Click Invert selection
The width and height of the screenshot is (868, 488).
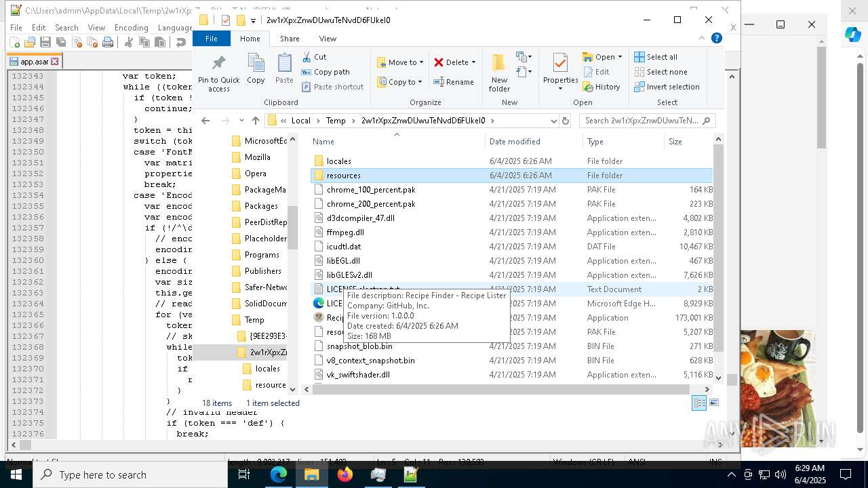(x=667, y=87)
